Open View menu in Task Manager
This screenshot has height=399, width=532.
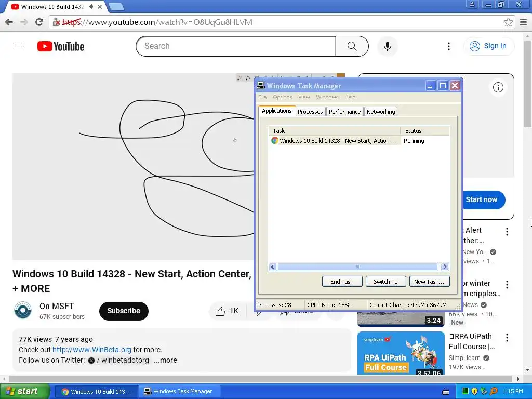pos(304,97)
